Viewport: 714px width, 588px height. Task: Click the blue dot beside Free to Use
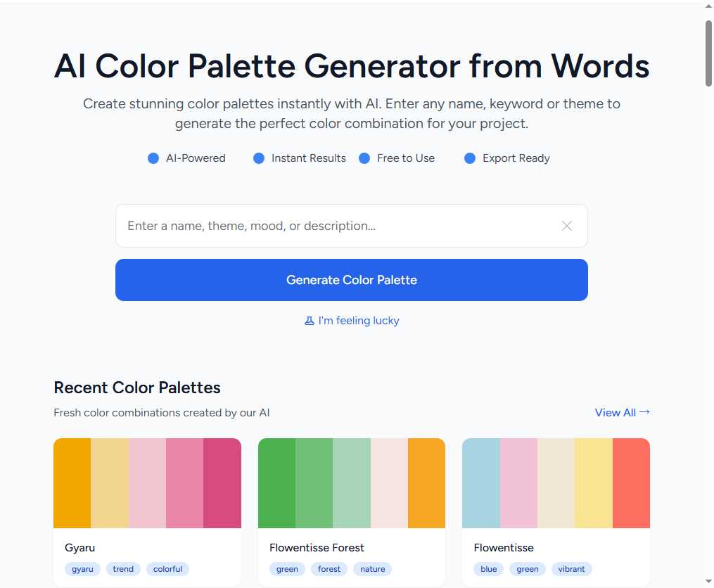click(x=364, y=158)
